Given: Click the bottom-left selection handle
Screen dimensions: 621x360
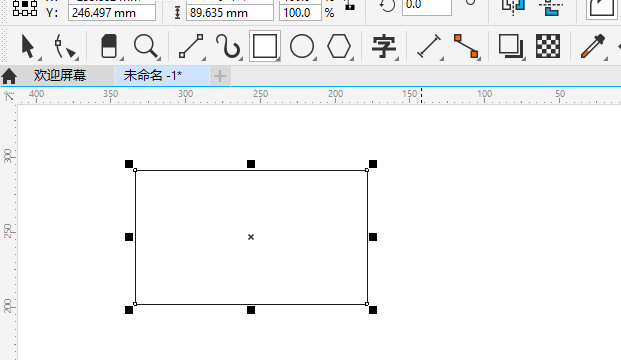Looking at the screenshot, I should pyautogui.click(x=129, y=310).
